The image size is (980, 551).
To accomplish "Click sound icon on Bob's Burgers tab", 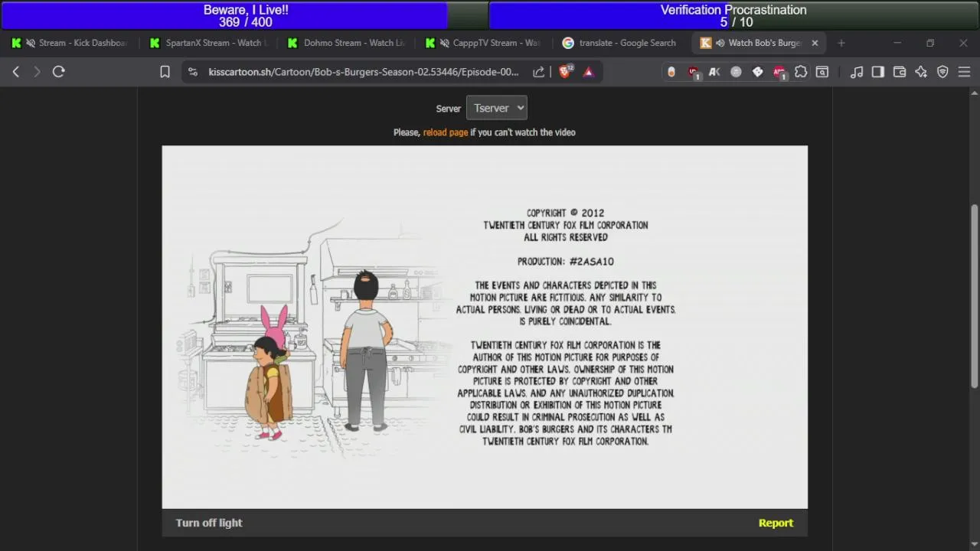I will (720, 43).
